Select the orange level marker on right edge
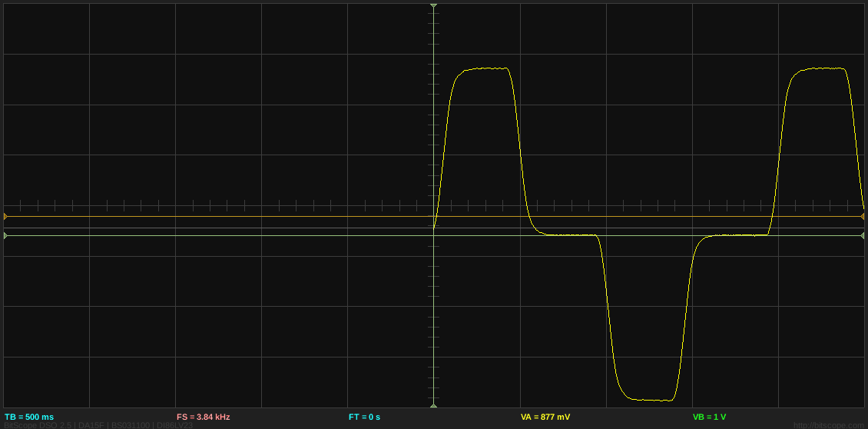This screenshot has height=429, width=868. pyautogui.click(x=863, y=217)
